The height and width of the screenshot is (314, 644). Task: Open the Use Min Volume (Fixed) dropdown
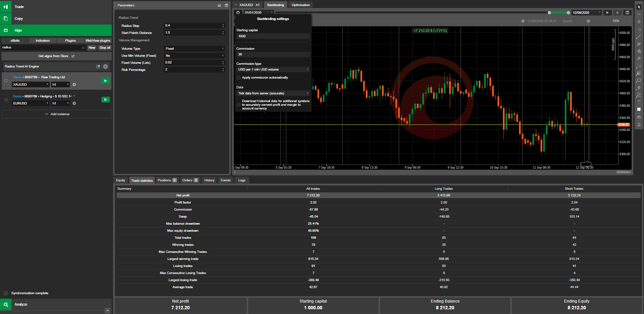pos(194,56)
